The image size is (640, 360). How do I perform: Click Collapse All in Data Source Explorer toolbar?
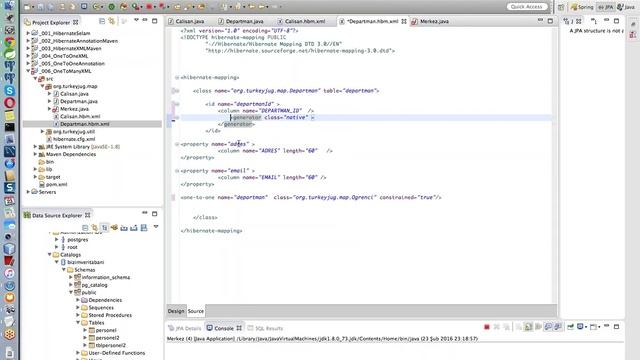click(85, 228)
